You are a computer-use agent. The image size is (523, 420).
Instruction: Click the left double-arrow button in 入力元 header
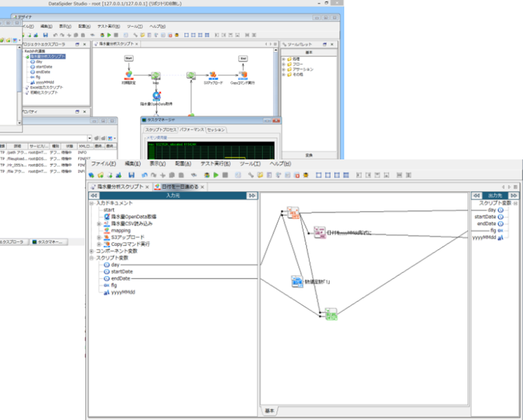pos(93,196)
